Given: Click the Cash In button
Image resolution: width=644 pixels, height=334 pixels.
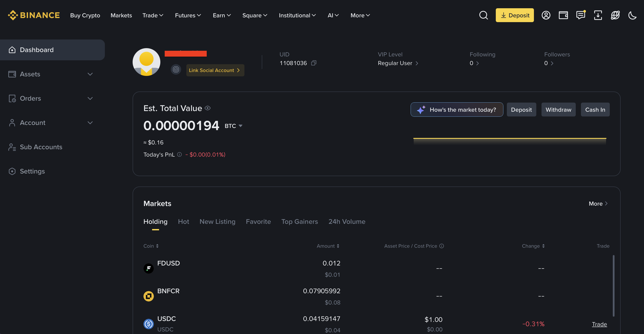Looking at the screenshot, I should click(595, 110).
